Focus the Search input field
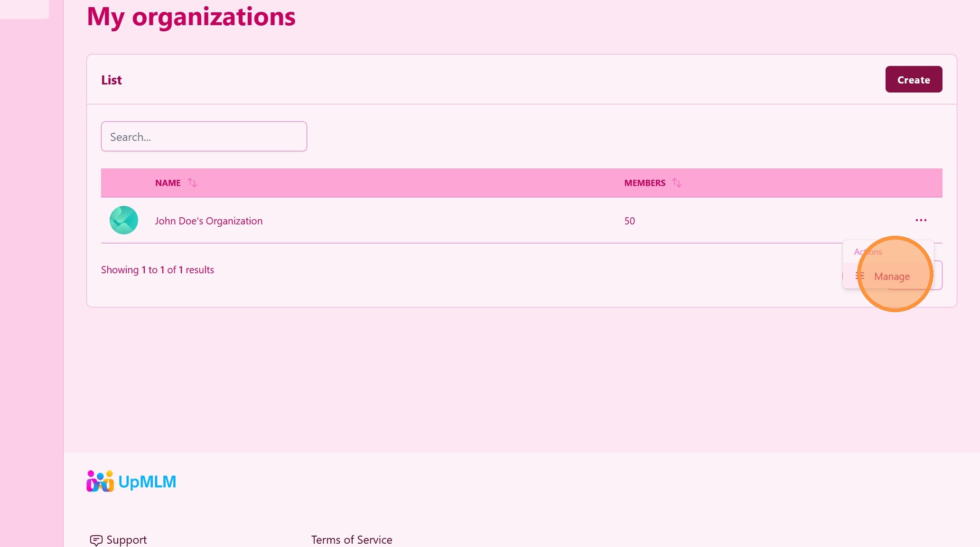This screenshot has width=980, height=547. pos(204,137)
